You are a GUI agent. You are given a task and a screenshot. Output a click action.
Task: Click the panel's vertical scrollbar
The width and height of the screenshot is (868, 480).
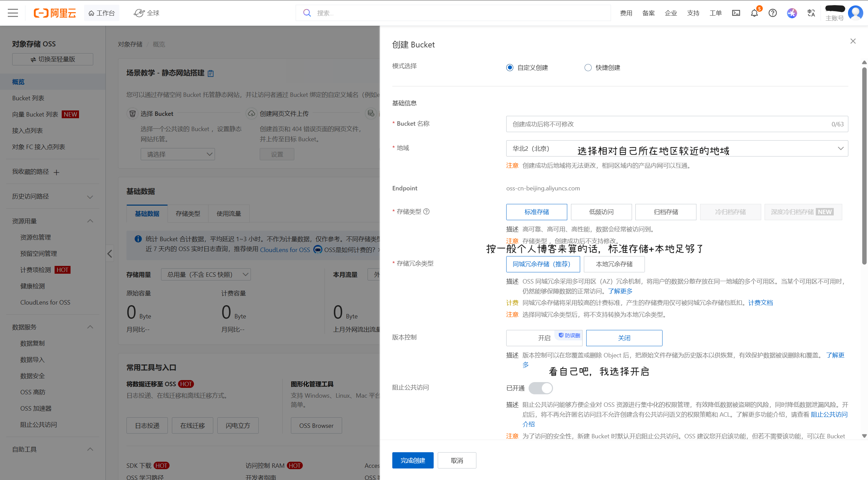click(x=864, y=166)
